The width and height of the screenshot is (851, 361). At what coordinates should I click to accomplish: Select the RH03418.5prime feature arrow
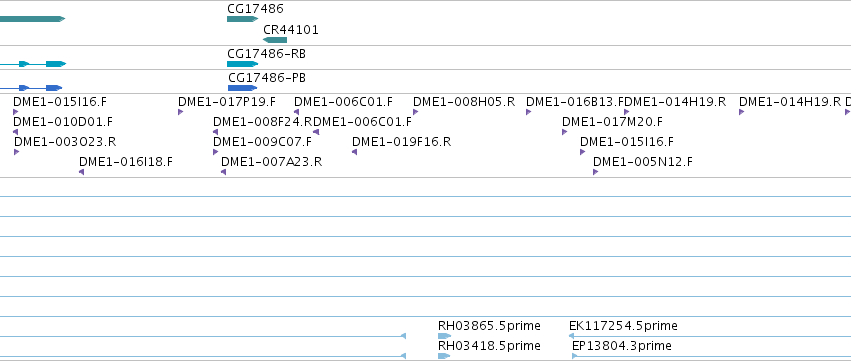pyautogui.click(x=444, y=356)
